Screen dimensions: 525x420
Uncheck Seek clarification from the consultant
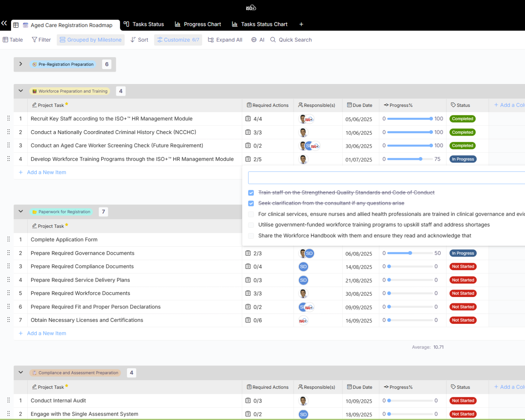(251, 204)
